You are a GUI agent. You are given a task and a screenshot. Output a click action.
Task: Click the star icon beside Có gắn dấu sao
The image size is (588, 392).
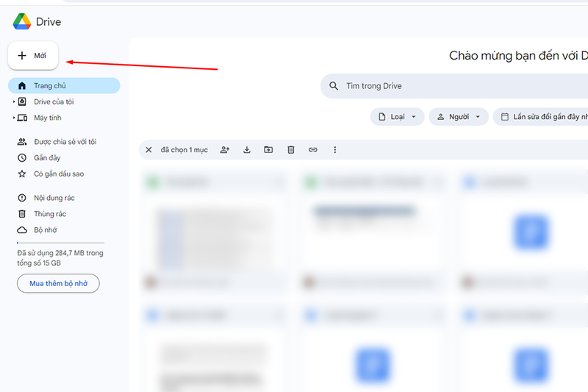coord(22,174)
